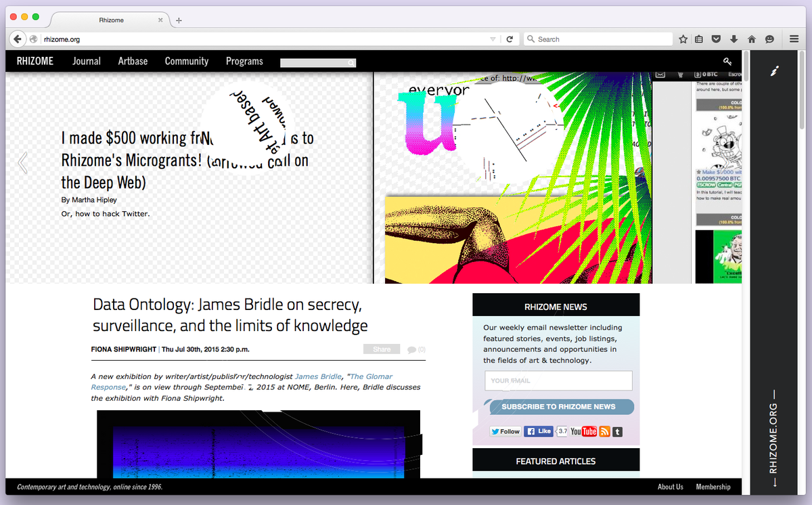
Task: Go back with the browser back arrow
Action: (18, 39)
